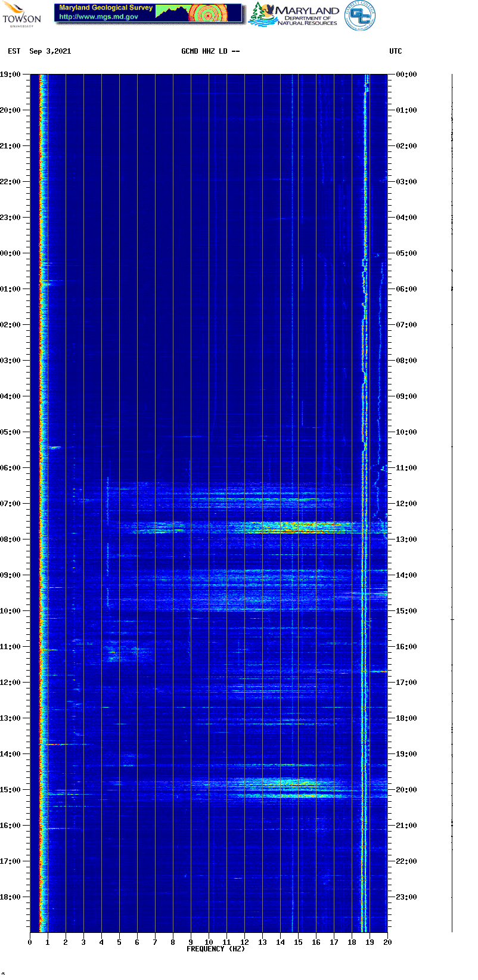The width and height of the screenshot is (478, 980).
Task: Click the bright broadband burst just before 08:00 EST
Action: tap(286, 528)
